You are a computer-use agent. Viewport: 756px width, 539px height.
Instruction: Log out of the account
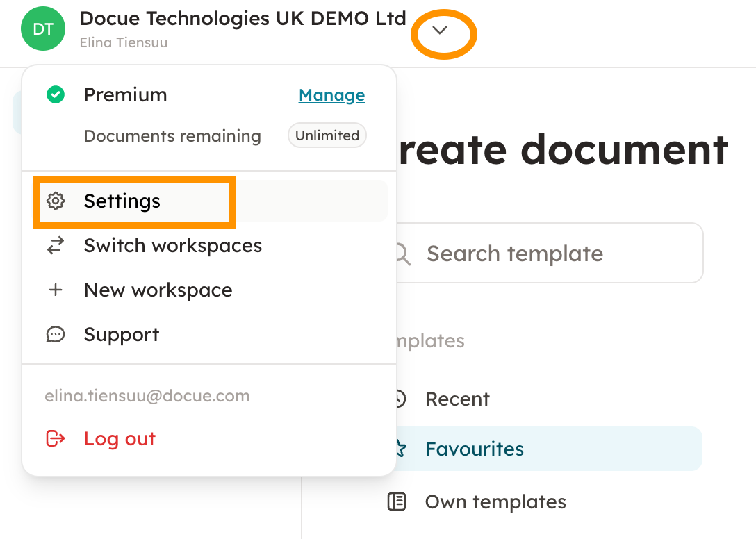click(x=120, y=439)
